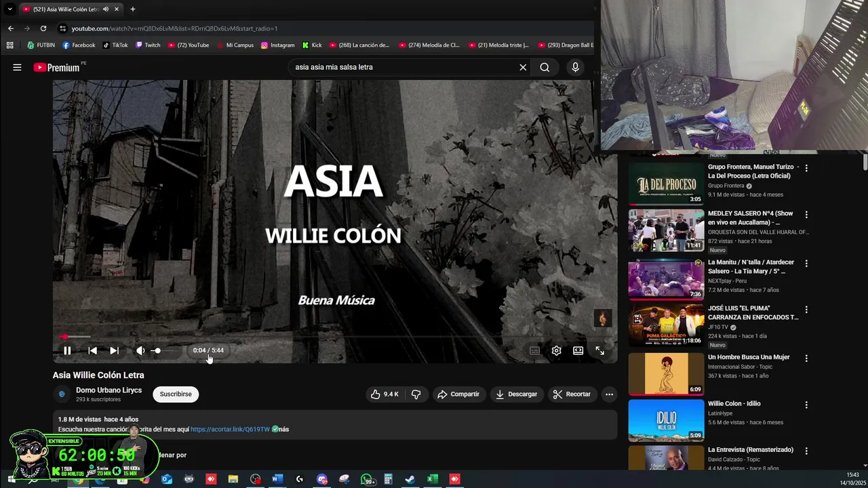
Task: Click the Descargar download button
Action: coord(517,394)
